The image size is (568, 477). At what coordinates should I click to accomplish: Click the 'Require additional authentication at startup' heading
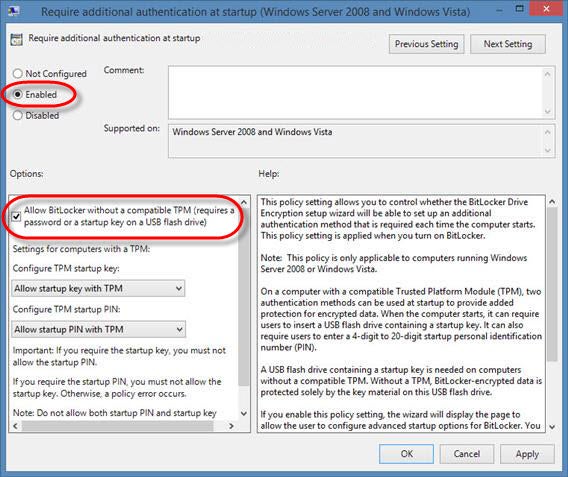pyautogui.click(x=114, y=38)
